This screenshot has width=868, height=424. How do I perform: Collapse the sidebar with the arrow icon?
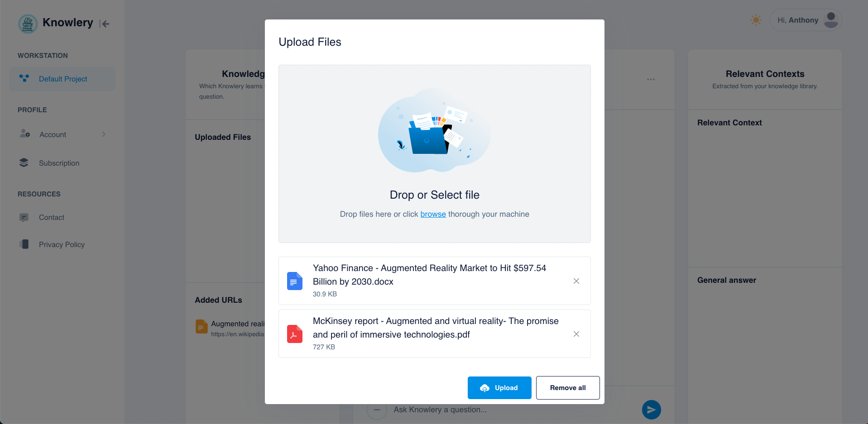click(105, 24)
